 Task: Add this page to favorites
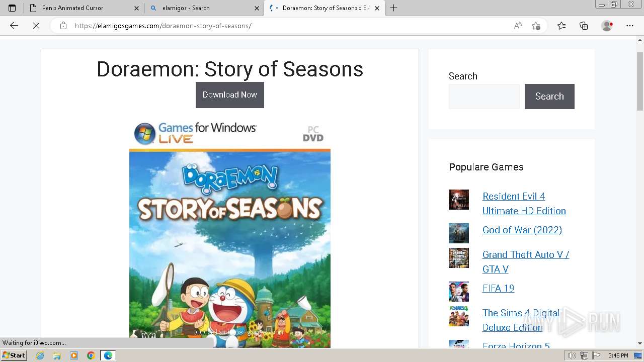[536, 26]
